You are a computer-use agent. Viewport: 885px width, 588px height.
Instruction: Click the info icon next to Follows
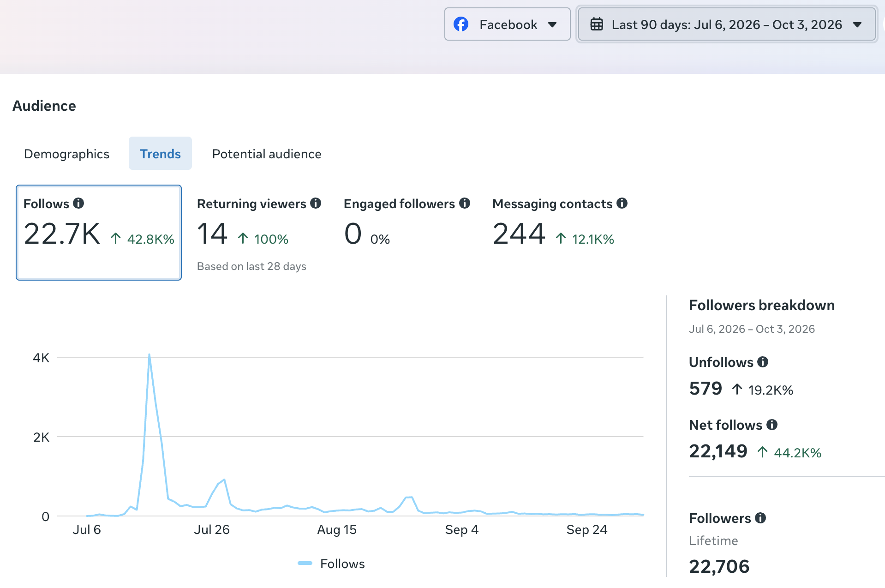point(78,203)
